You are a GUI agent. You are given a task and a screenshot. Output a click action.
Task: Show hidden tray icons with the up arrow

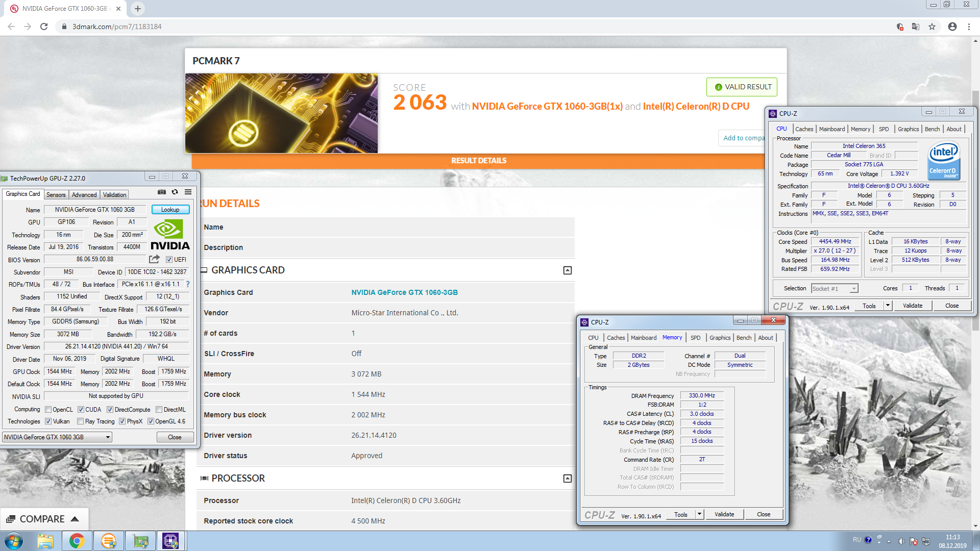889,541
